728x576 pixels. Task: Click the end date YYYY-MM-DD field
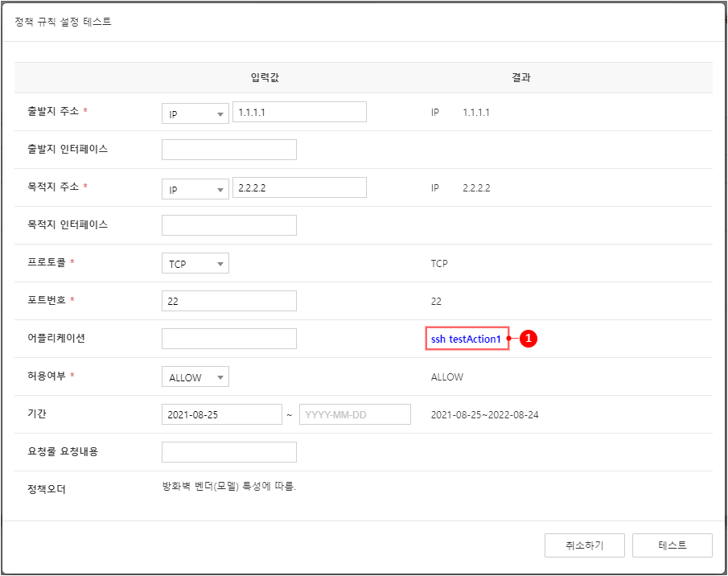[x=356, y=414]
